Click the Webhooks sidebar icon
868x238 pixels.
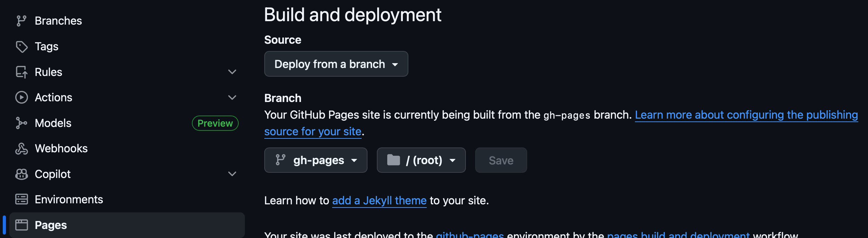[21, 148]
